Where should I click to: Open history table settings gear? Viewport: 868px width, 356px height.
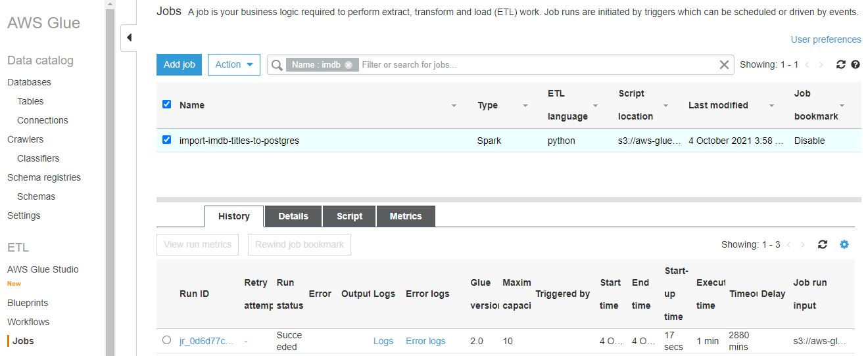click(x=844, y=244)
